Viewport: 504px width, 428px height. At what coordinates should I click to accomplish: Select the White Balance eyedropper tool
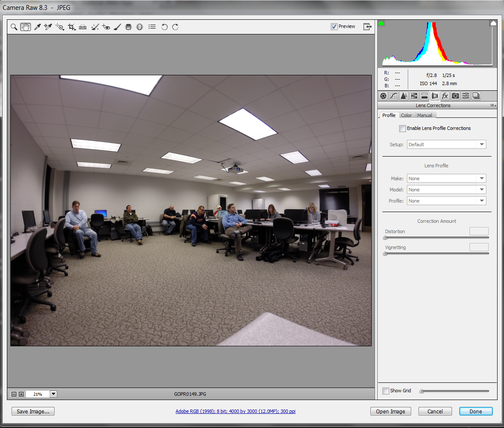(x=37, y=27)
